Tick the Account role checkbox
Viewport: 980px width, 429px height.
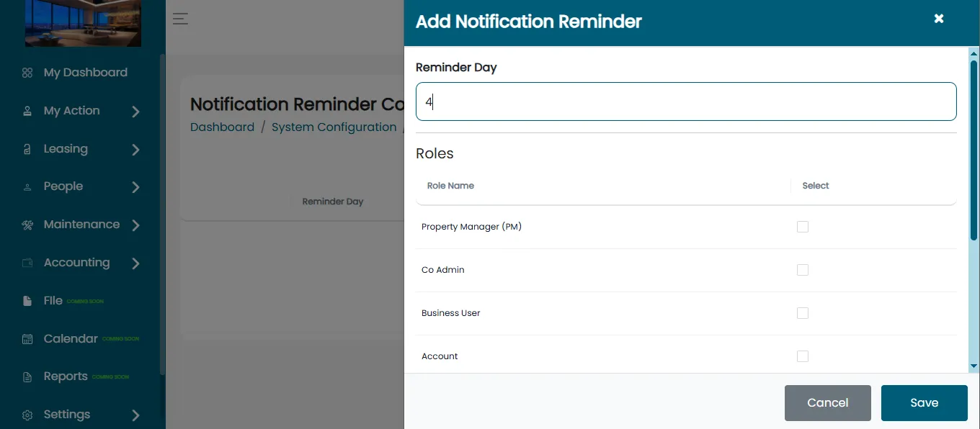point(803,356)
